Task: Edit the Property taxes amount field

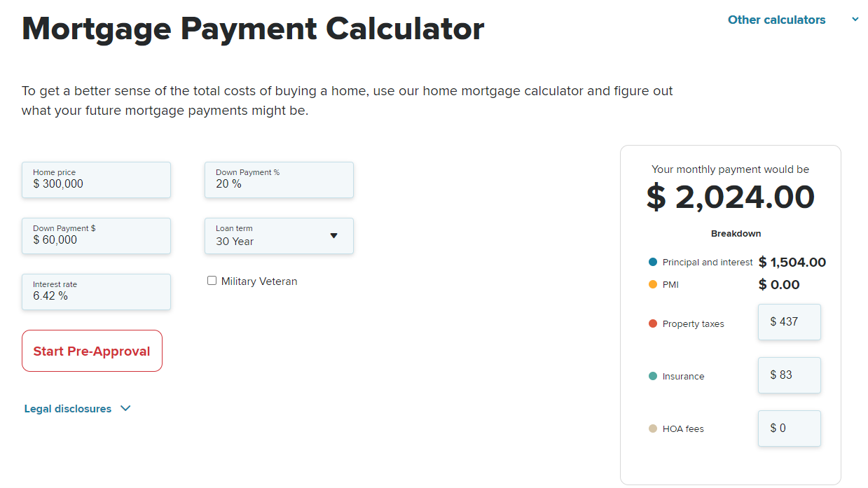Action: coord(789,322)
